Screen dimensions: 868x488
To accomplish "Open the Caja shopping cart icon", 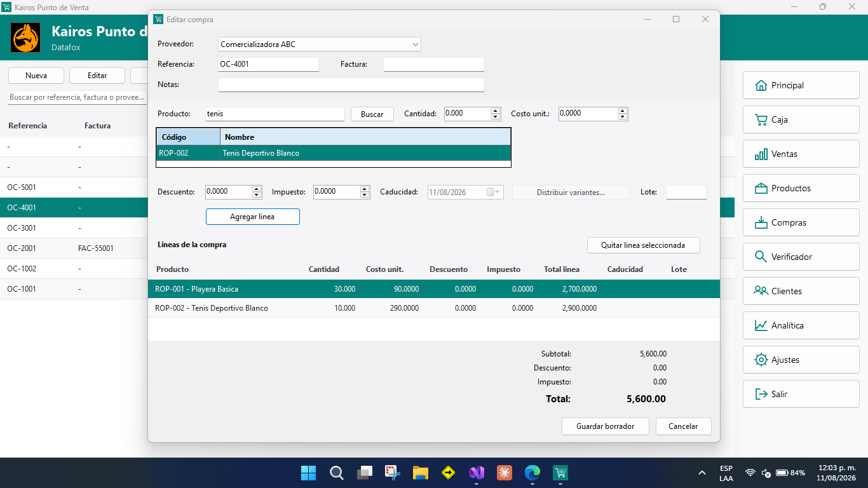I will pos(761,119).
